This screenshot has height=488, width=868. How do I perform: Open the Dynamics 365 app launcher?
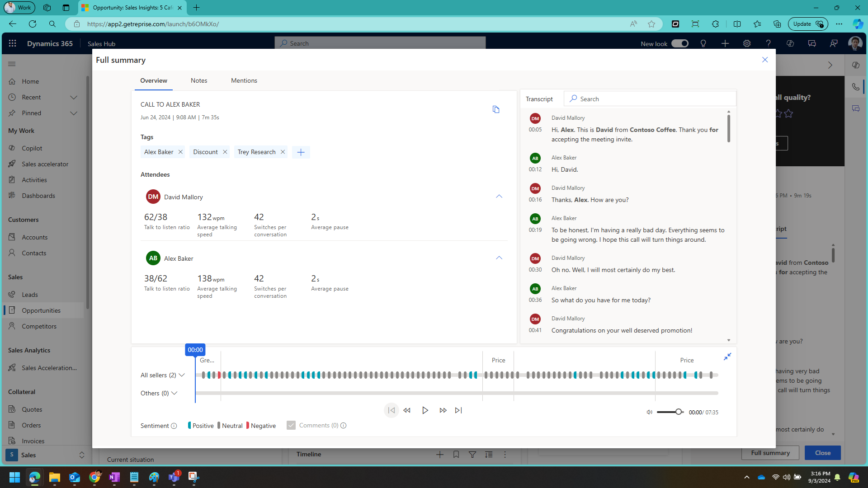tap(12, 43)
